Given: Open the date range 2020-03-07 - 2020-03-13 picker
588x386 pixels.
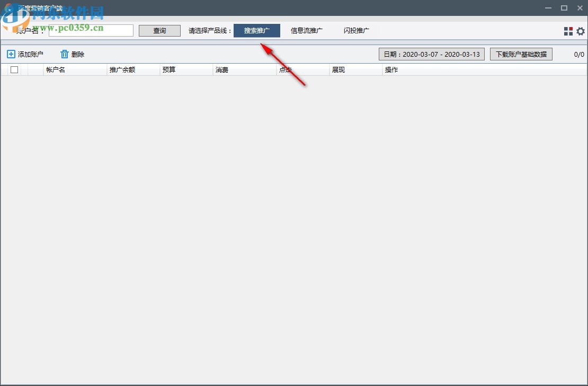Looking at the screenshot, I should [432, 54].
